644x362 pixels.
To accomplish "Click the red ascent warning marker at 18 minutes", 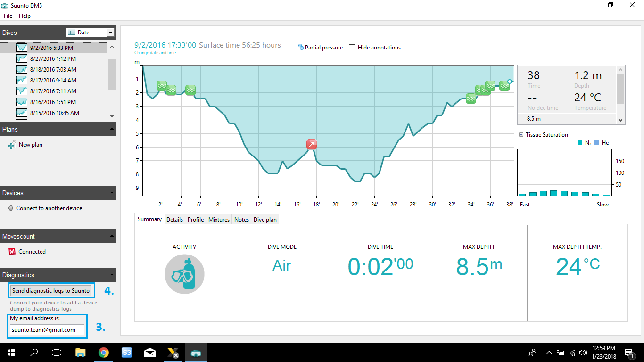I will [x=311, y=144].
